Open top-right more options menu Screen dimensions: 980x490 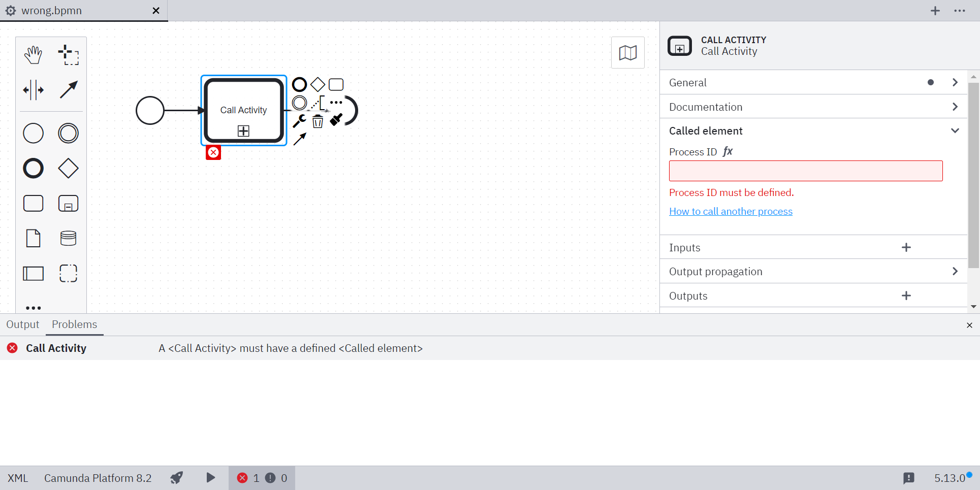(x=960, y=11)
